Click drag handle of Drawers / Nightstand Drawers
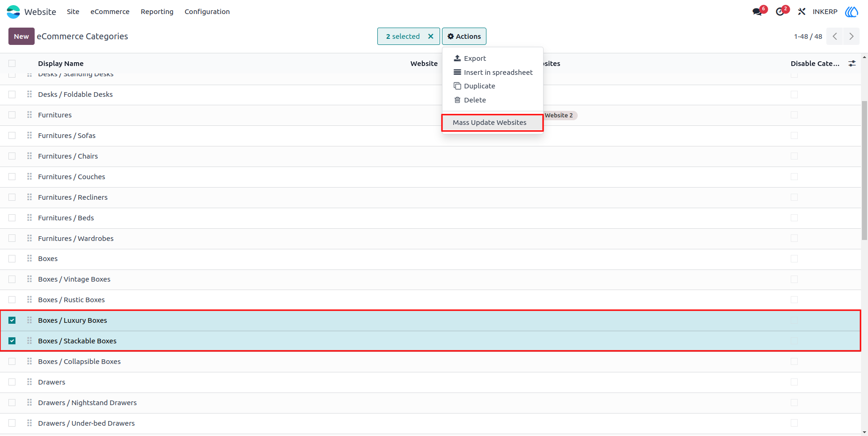This screenshot has width=868, height=436. (x=29, y=402)
